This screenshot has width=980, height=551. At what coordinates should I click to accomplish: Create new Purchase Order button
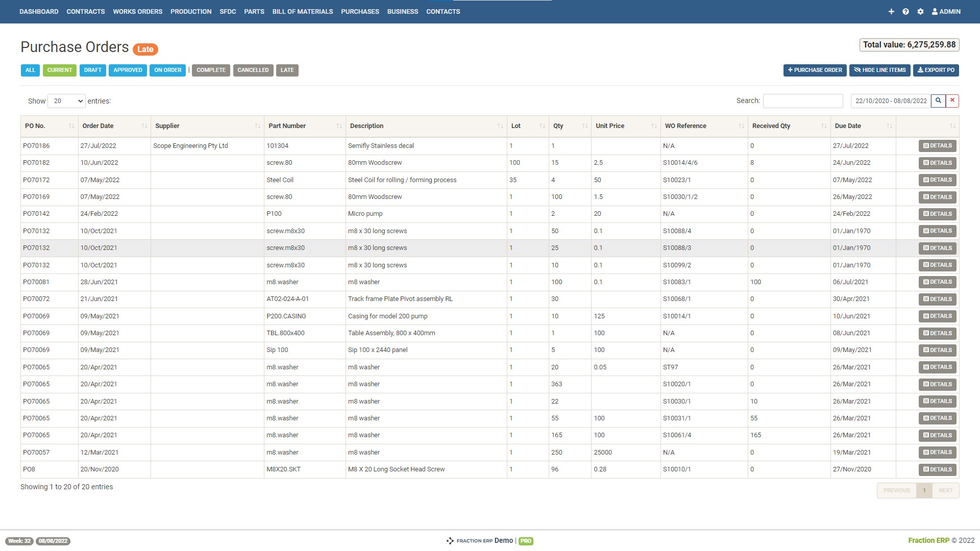(815, 70)
